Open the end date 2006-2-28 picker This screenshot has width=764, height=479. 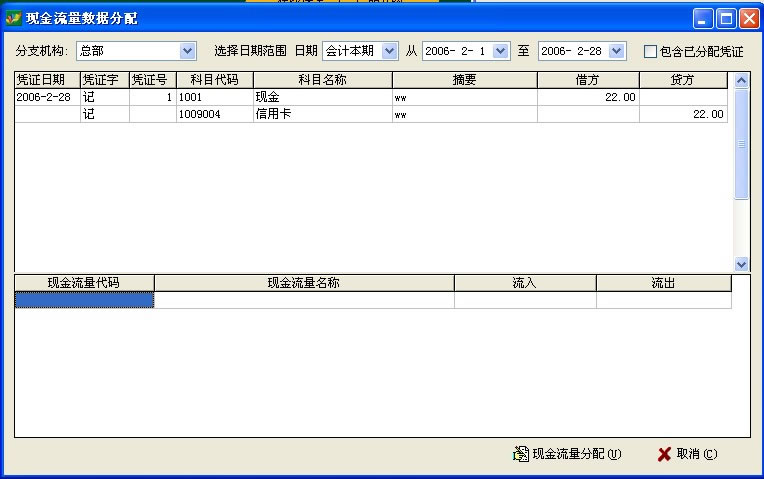[616, 51]
